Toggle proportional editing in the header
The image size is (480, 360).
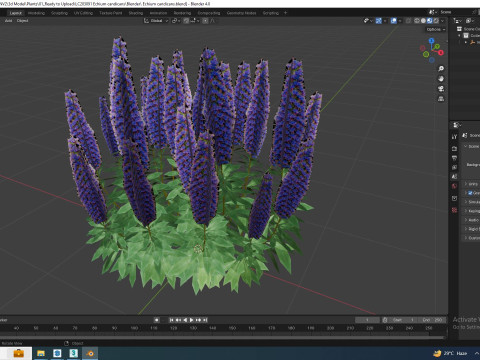point(205,21)
